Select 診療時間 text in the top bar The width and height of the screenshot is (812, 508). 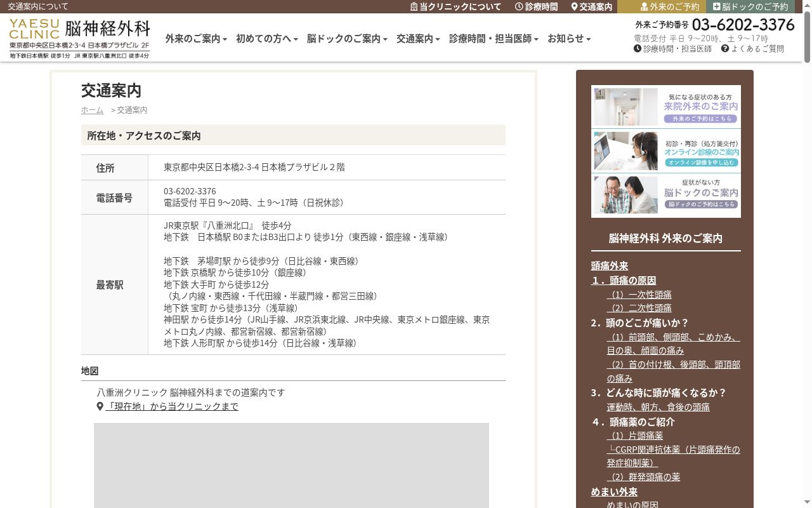(x=542, y=6)
